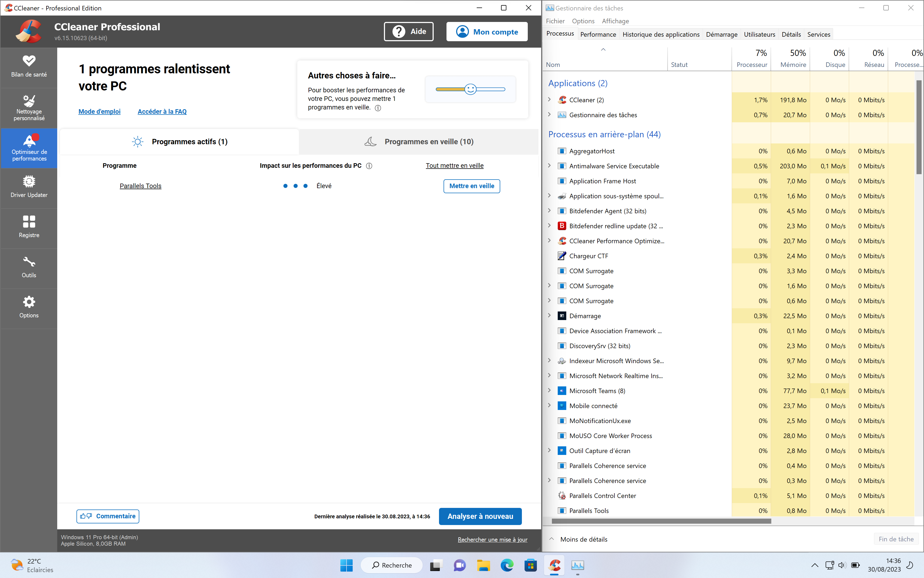Open Options menu in Task Manager
The image size is (924, 578).
[583, 21]
